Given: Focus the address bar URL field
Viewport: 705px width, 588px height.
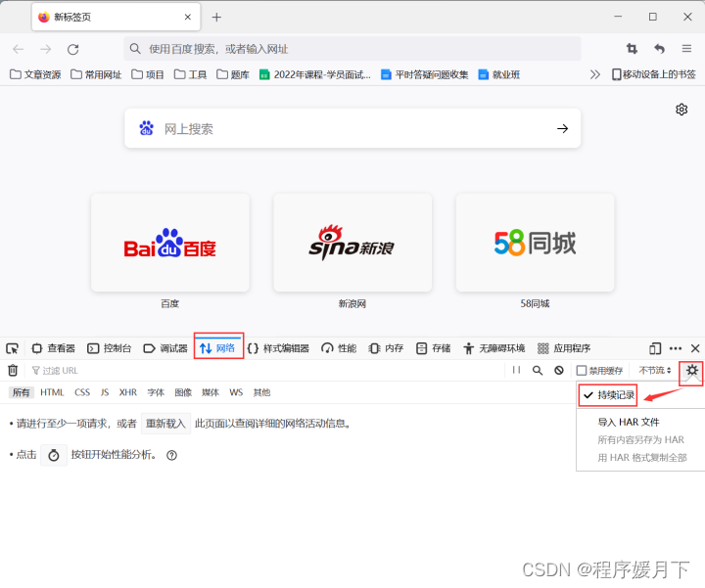Looking at the screenshot, I should point(352,49).
